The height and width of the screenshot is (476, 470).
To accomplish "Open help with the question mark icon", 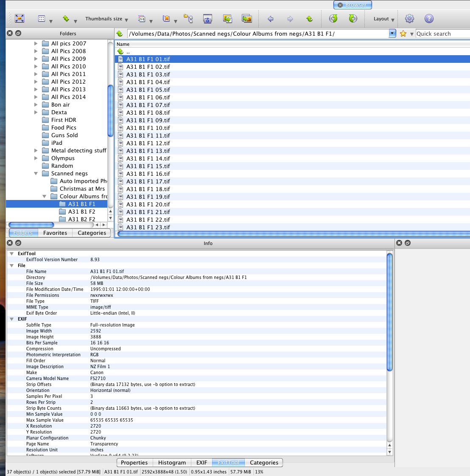I will point(429,19).
